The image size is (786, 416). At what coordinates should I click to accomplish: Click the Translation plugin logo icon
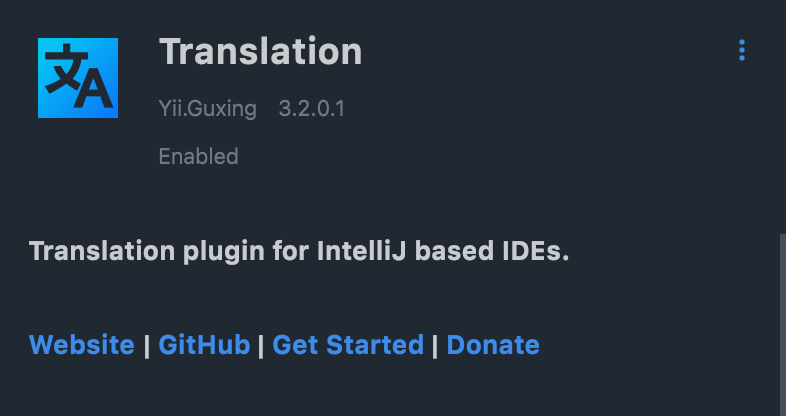tap(78, 78)
